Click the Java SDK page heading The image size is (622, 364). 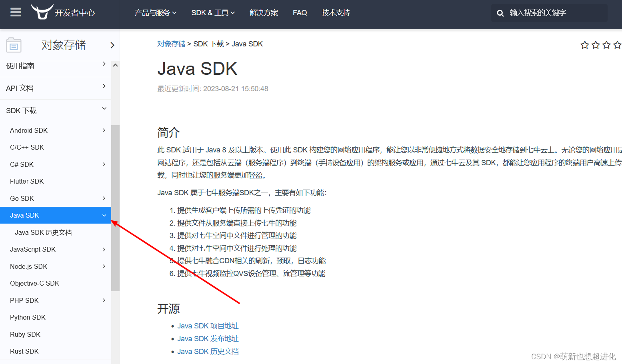tap(198, 69)
